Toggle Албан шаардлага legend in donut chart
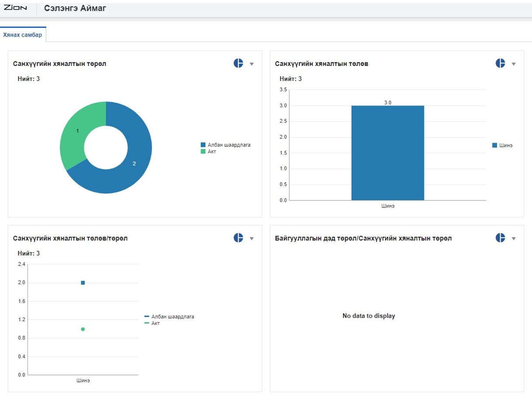 (225, 145)
